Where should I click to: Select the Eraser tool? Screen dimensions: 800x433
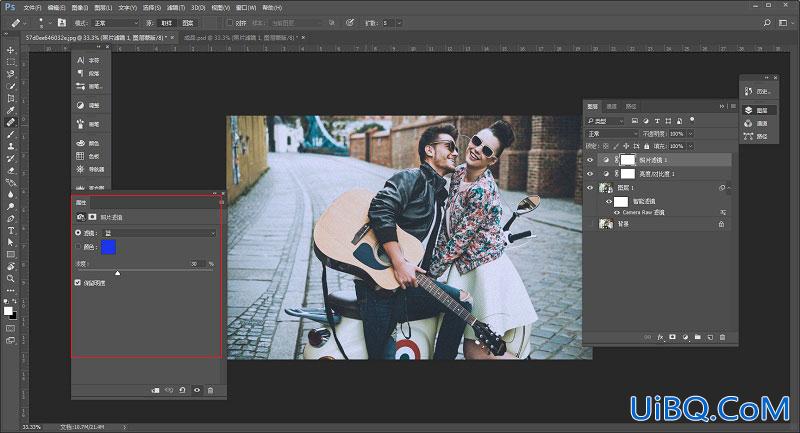coord(11,170)
